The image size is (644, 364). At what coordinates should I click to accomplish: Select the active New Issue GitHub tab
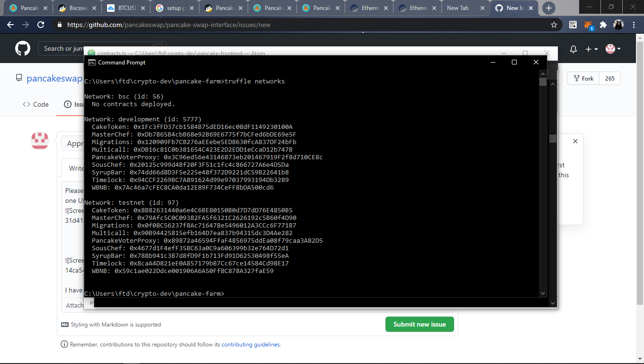pos(514,8)
